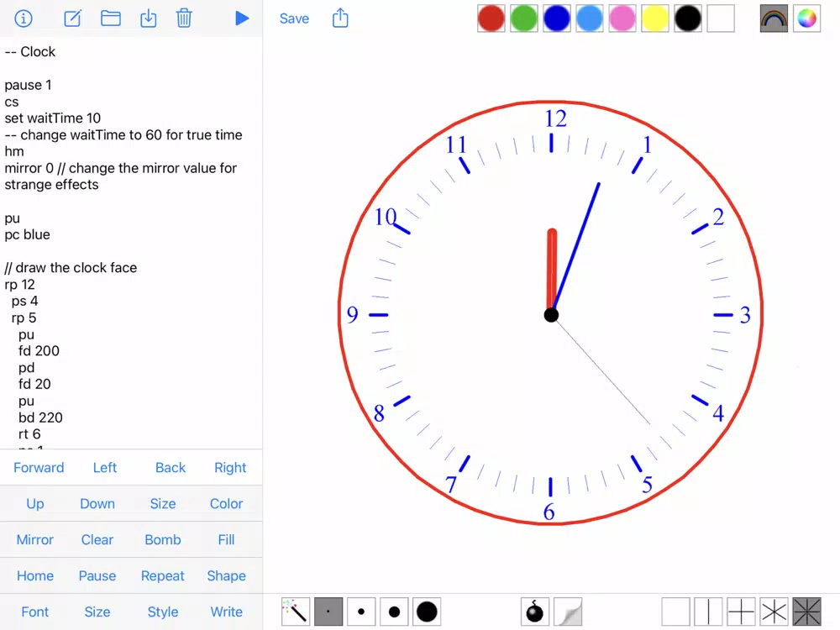The image size is (840, 630).
Task: Create a new script with the edit icon
Action: click(x=72, y=18)
